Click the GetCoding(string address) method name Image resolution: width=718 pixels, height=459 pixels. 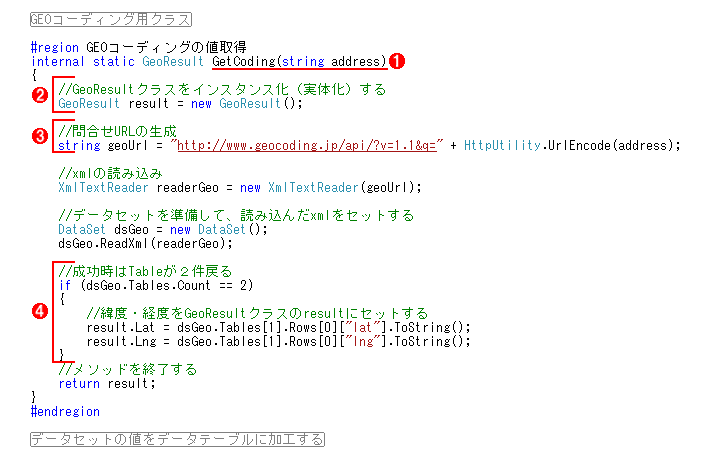299,61
